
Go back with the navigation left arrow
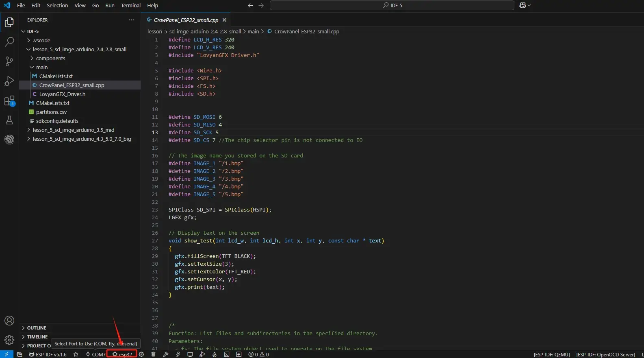point(250,5)
